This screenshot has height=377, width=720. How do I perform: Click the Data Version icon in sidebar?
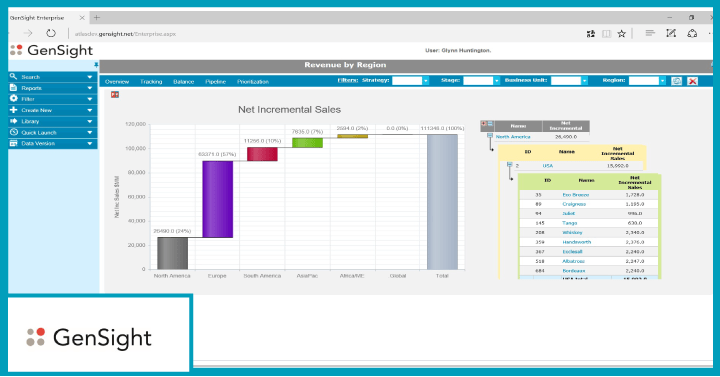(14, 143)
